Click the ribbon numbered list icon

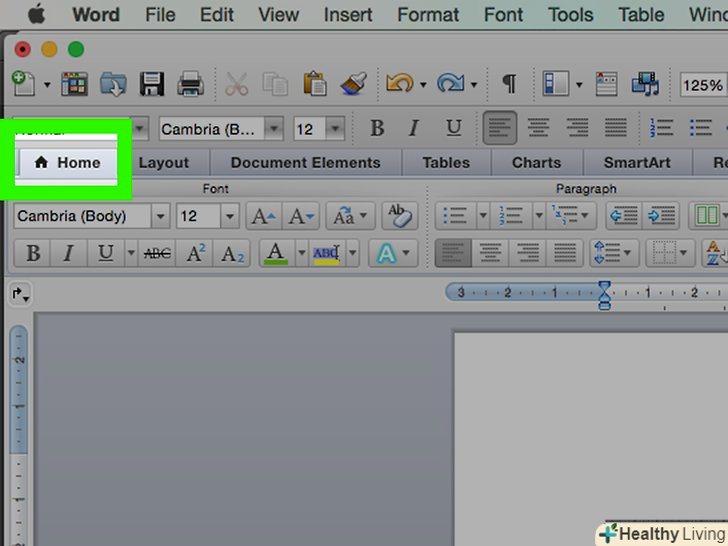click(x=511, y=216)
